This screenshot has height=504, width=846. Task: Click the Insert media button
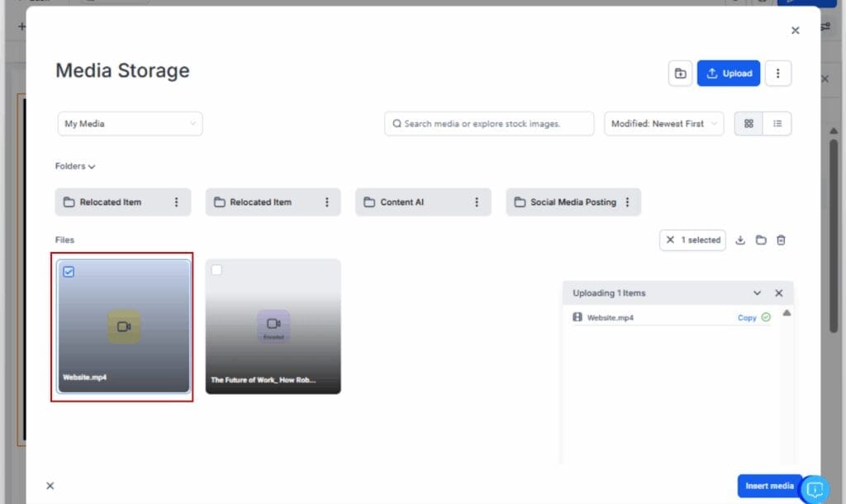[x=768, y=486]
